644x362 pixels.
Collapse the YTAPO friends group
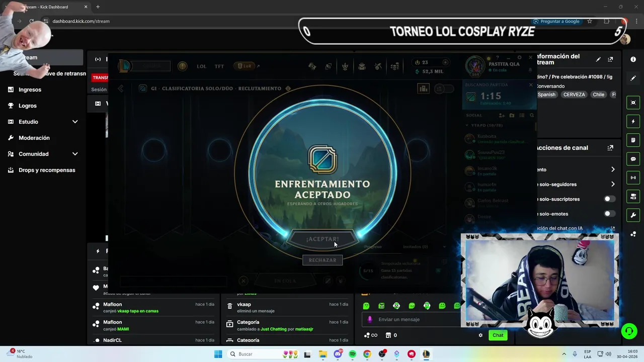click(467, 125)
